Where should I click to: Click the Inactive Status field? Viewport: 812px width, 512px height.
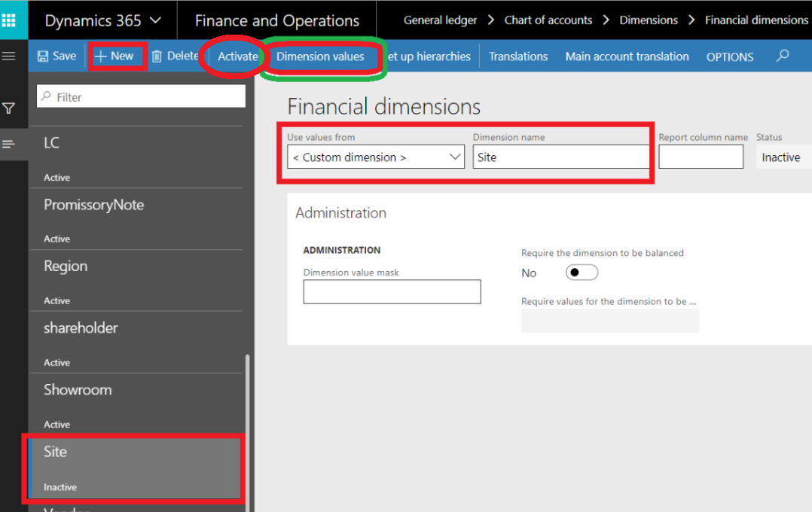[x=783, y=157]
